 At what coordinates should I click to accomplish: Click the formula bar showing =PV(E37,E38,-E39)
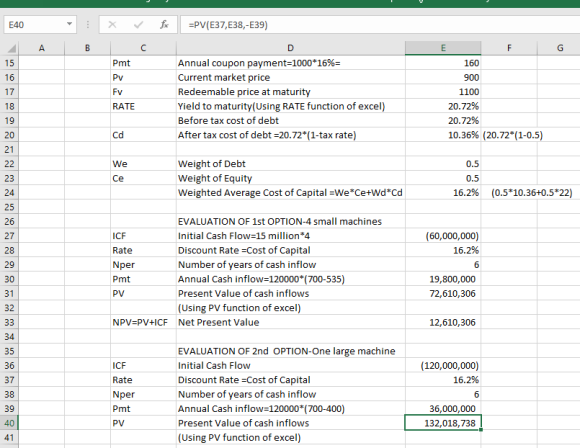tap(380, 25)
